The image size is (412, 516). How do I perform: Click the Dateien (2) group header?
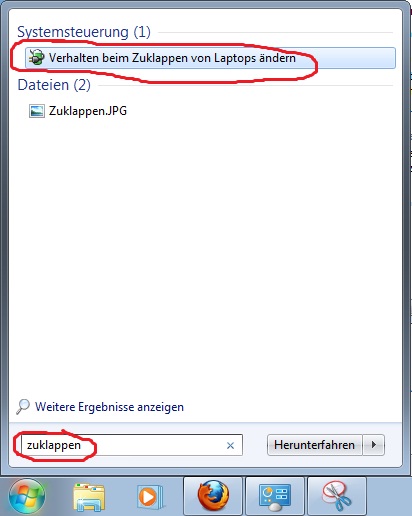click(54, 85)
